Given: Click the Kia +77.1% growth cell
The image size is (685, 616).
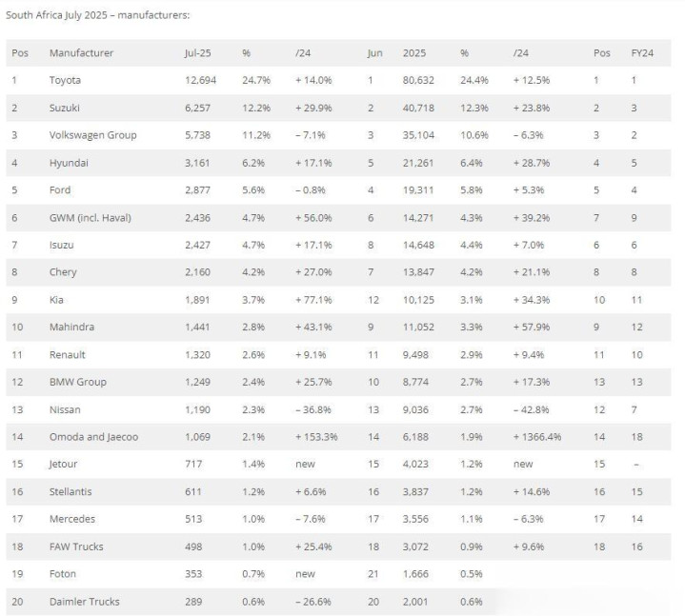Looking at the screenshot, I should pyautogui.click(x=313, y=300).
